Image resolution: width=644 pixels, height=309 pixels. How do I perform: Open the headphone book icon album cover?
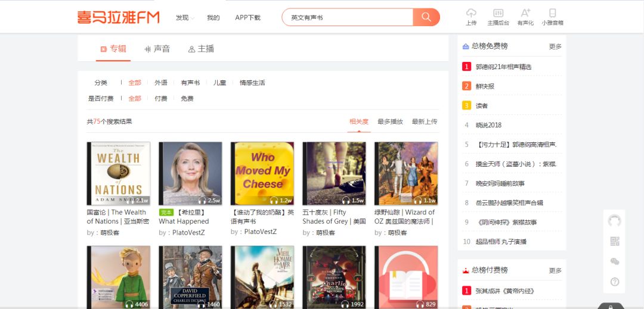406,277
